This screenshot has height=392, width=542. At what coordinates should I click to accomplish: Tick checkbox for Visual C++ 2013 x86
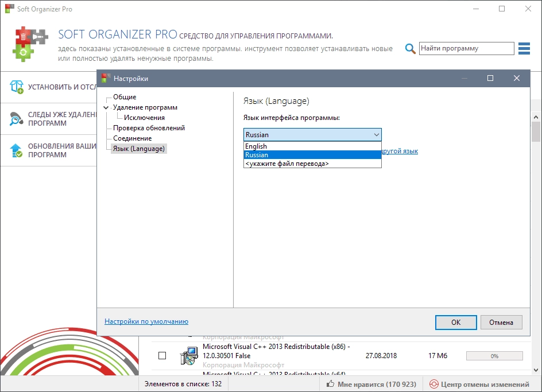(162, 355)
